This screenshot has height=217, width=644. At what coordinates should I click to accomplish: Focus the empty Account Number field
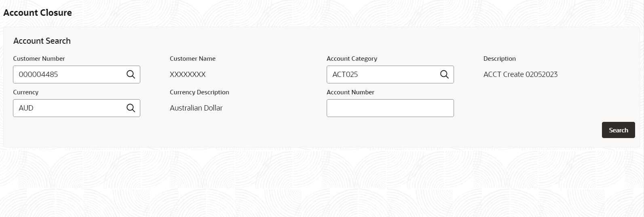[x=390, y=108]
